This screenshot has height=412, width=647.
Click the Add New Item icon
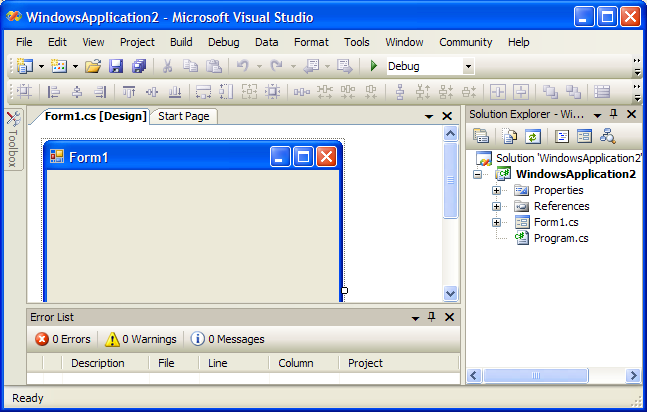(59, 66)
